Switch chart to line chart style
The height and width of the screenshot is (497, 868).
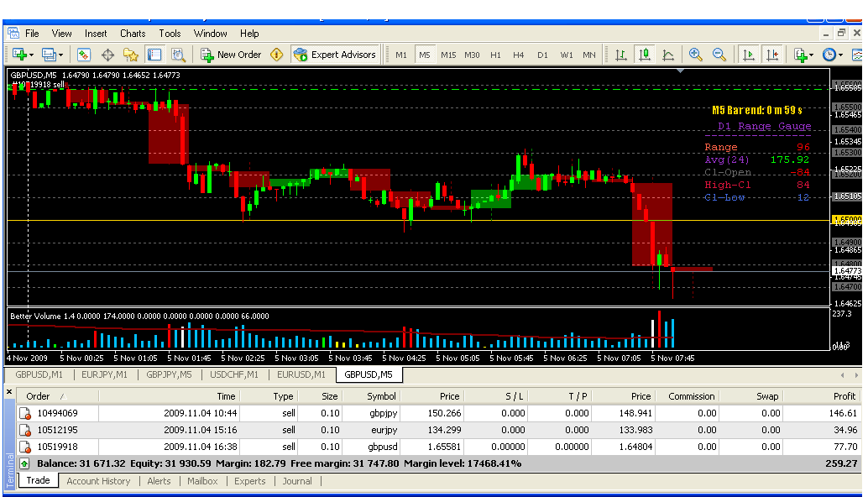(x=668, y=55)
